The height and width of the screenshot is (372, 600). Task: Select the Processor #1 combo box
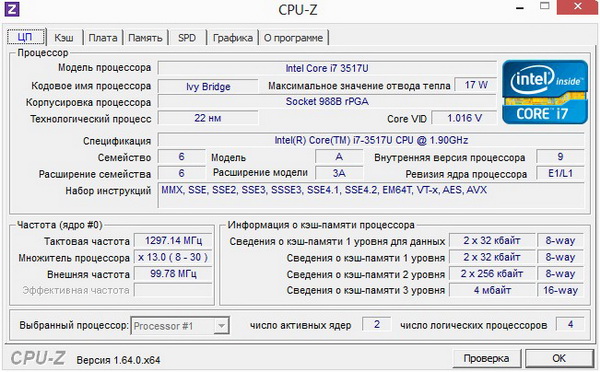pyautogui.click(x=180, y=326)
